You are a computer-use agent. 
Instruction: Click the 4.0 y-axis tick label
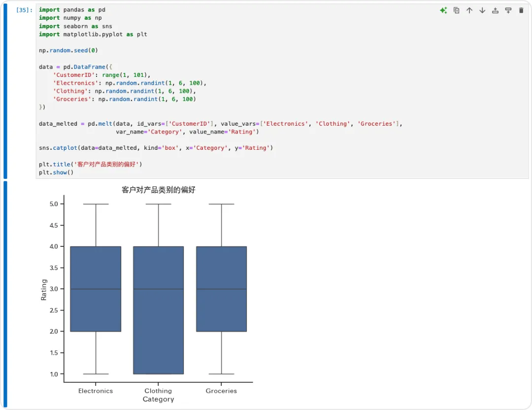[x=54, y=246]
